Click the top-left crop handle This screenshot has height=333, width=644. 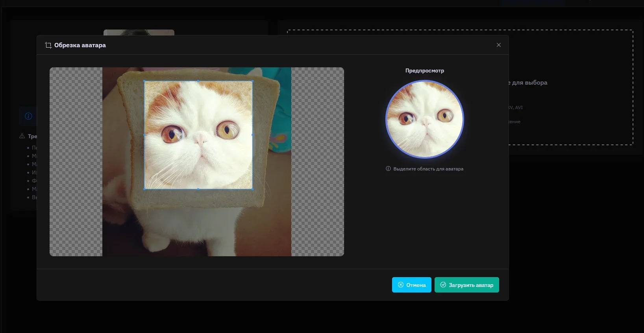(x=144, y=81)
